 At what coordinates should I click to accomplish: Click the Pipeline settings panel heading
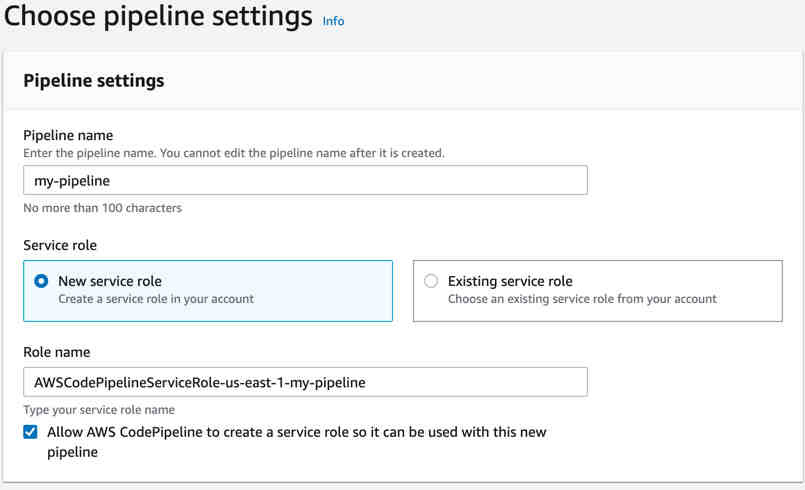pos(93,81)
